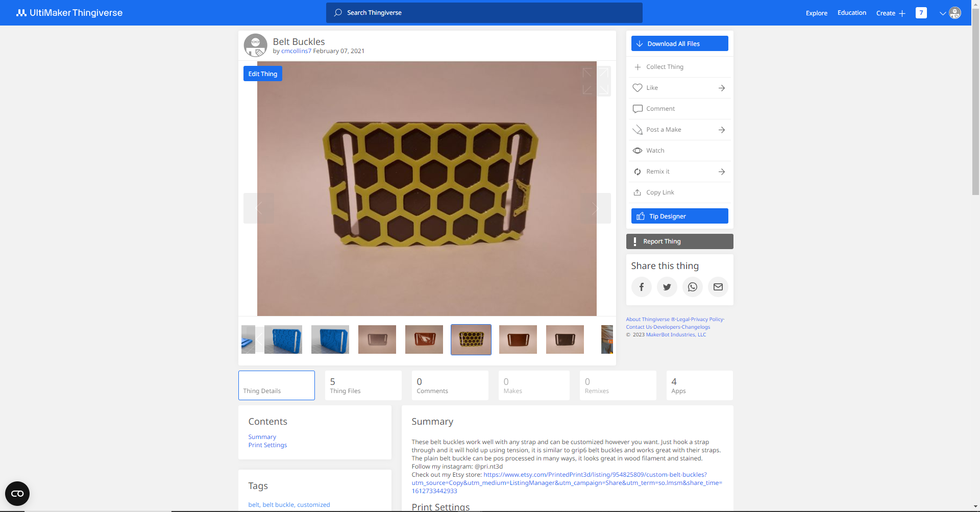Expand the account dropdown chevron
Screen dimensions: 980x512
pos(943,13)
